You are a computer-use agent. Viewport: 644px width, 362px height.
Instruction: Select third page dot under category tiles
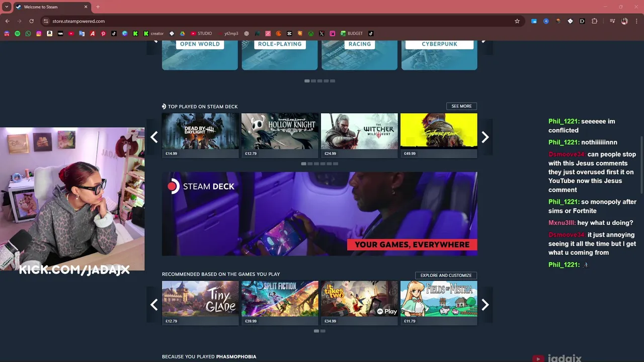coord(319,80)
